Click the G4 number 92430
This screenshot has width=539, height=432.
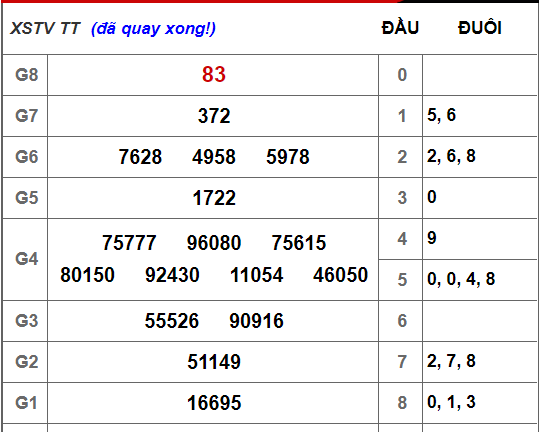coord(172,275)
